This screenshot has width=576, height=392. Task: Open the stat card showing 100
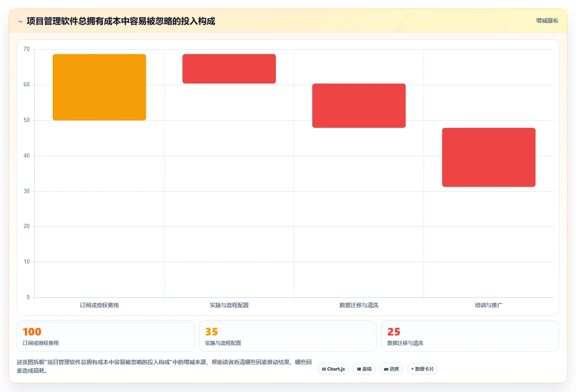point(106,336)
